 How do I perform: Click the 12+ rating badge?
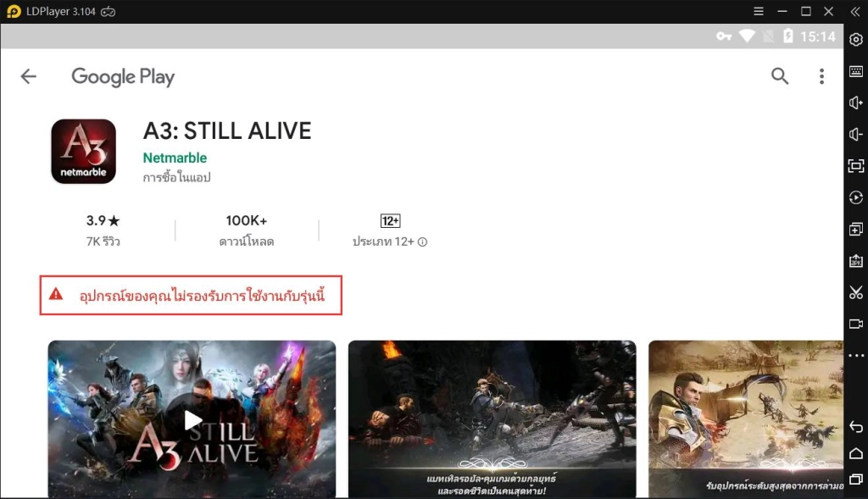390,221
